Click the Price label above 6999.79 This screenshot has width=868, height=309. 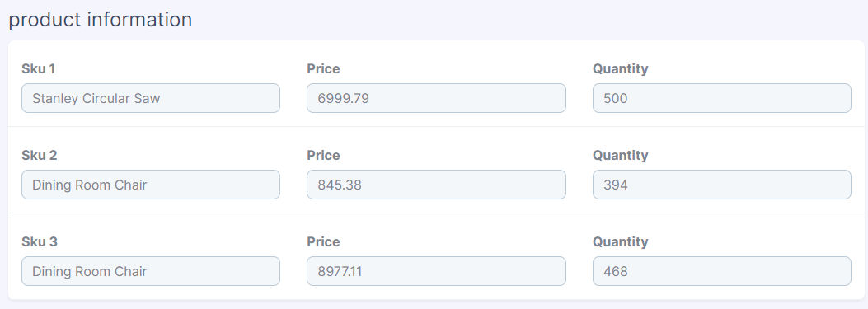pyautogui.click(x=323, y=68)
